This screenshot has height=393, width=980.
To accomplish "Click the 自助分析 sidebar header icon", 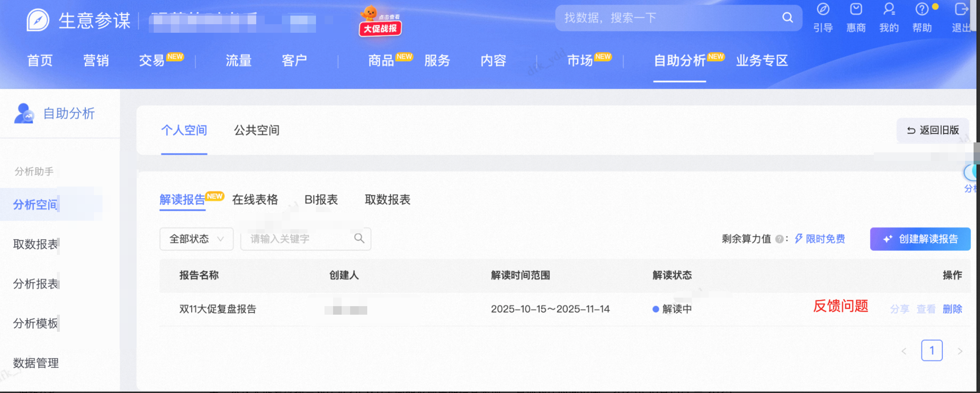I will [24, 113].
